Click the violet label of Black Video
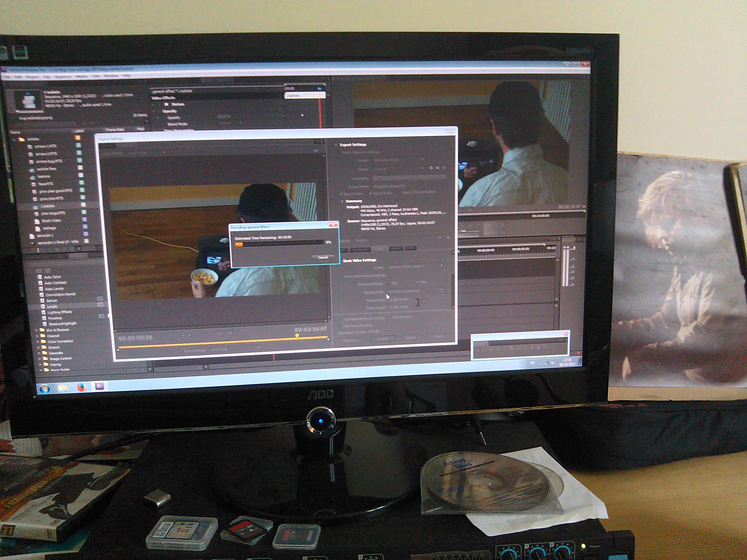747x560 pixels. (x=84, y=219)
